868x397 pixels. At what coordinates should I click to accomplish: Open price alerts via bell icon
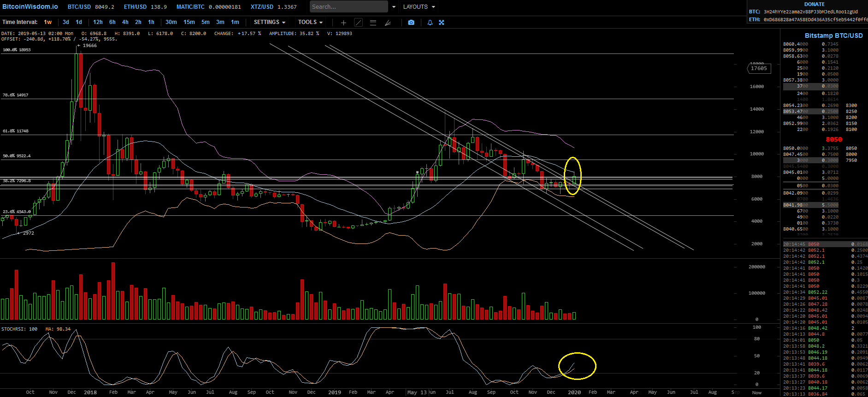pyautogui.click(x=430, y=22)
